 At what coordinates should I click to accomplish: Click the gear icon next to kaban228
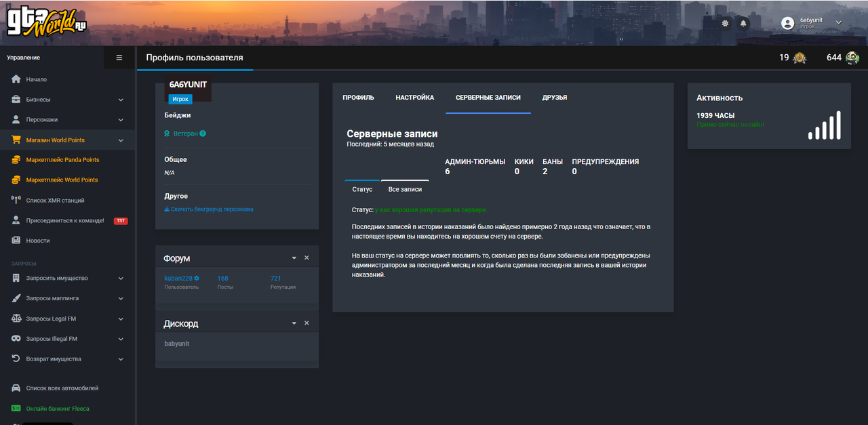[x=197, y=279]
